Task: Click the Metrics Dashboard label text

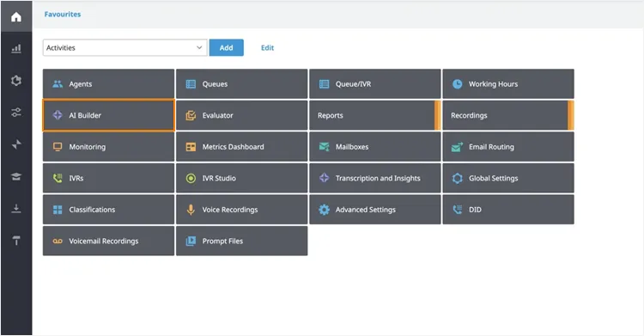Action: coord(233,147)
